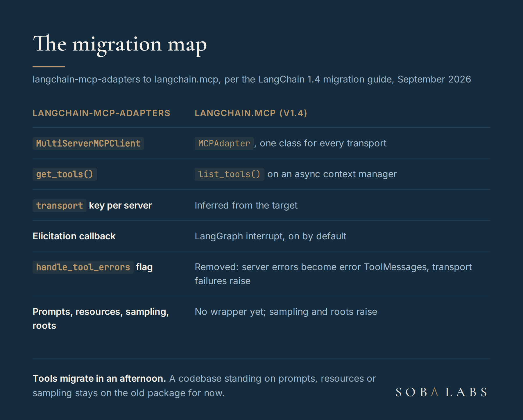Click 'LangGraph interrupt, on by default' cell
This screenshot has width=523, height=420.
click(271, 236)
